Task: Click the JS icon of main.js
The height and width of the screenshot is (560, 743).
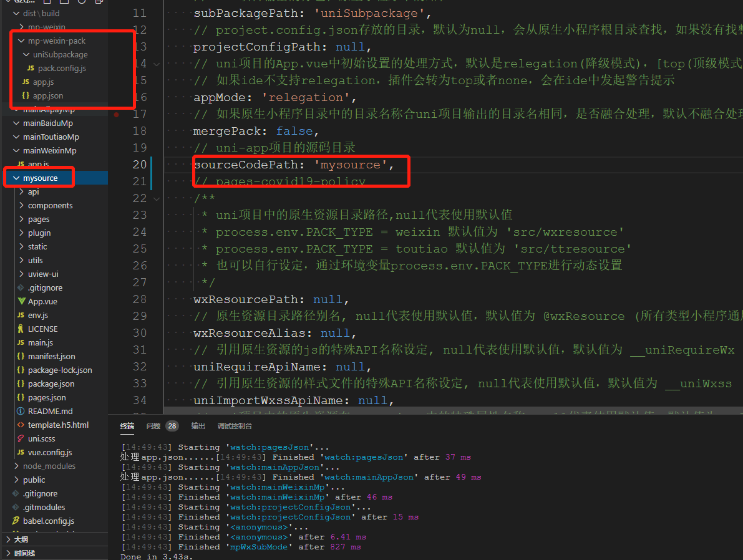Action: [x=21, y=342]
